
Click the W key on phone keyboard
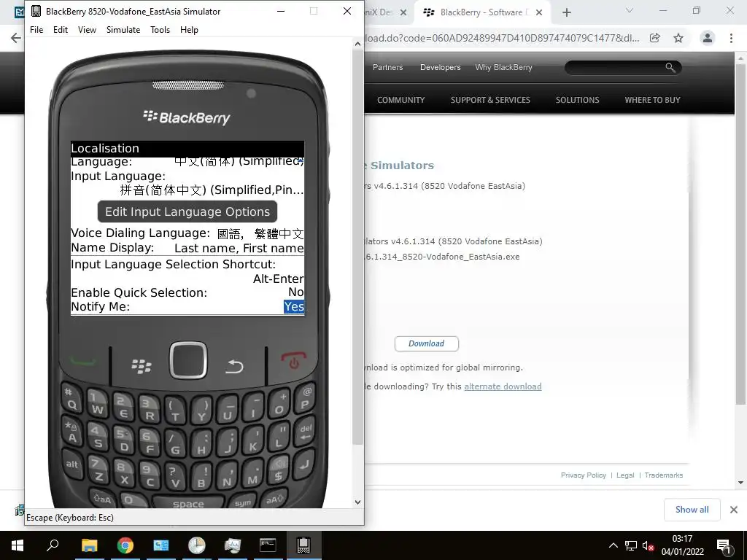click(x=97, y=404)
